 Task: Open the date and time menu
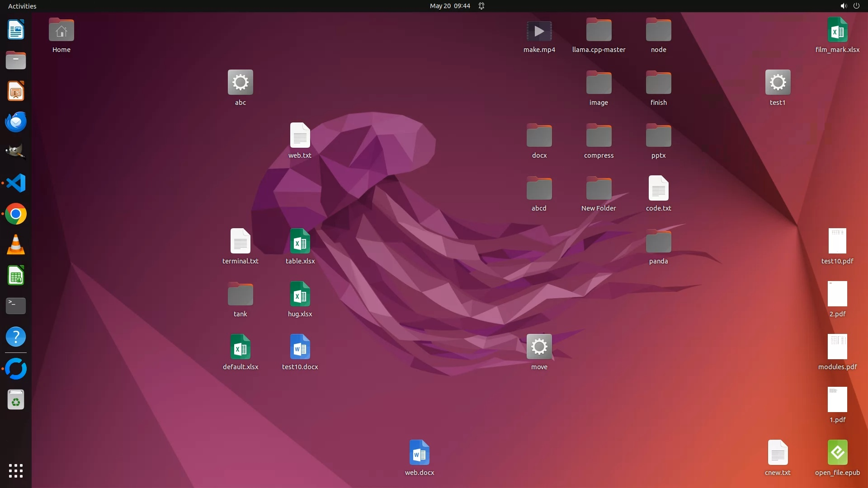[449, 6]
